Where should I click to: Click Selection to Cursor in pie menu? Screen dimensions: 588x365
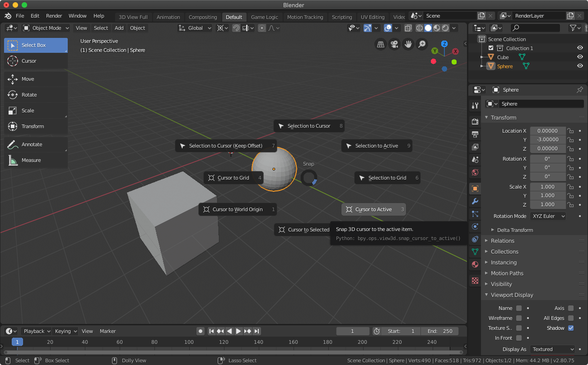tap(309, 126)
